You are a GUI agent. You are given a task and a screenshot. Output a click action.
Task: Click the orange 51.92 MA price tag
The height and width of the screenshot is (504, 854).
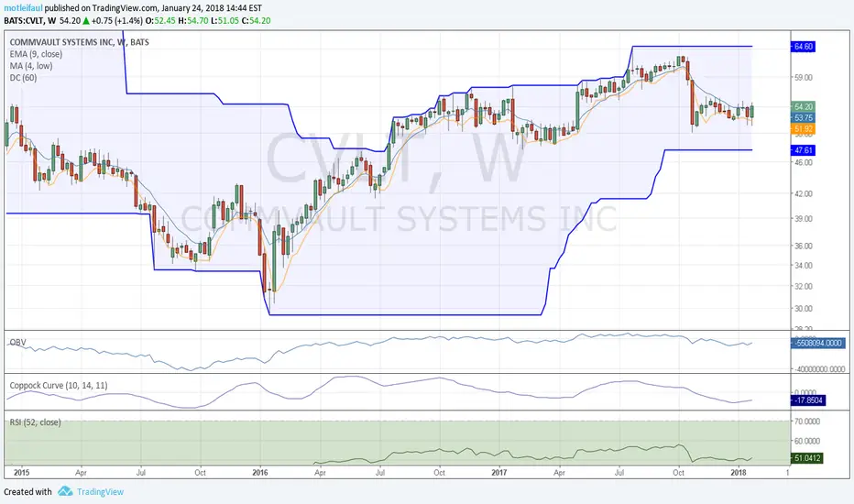(803, 129)
